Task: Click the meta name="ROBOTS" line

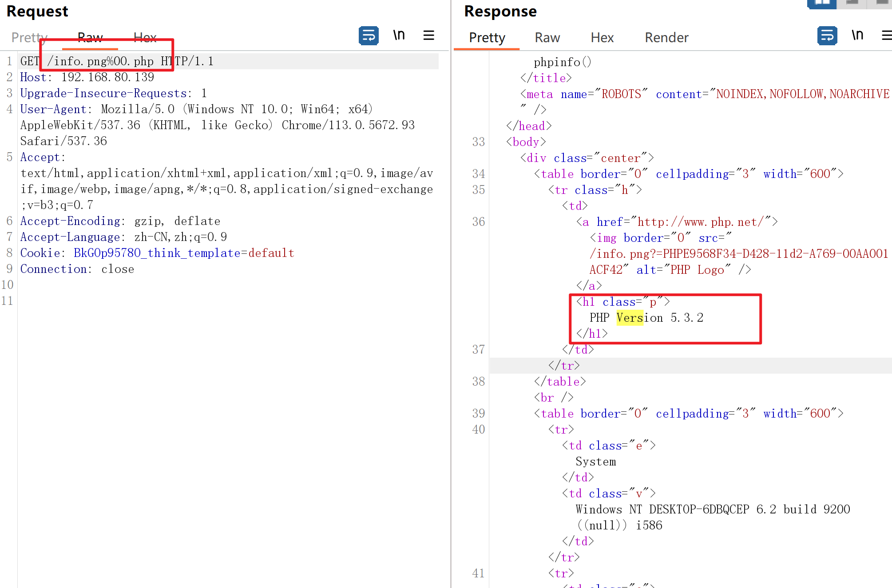Action: (705, 94)
